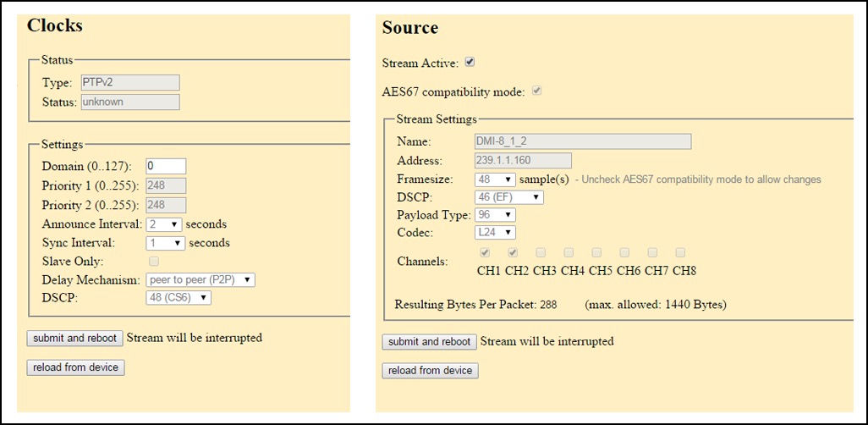Toggle the Stream Active checkbox
This screenshot has width=868, height=425.
[x=470, y=62]
